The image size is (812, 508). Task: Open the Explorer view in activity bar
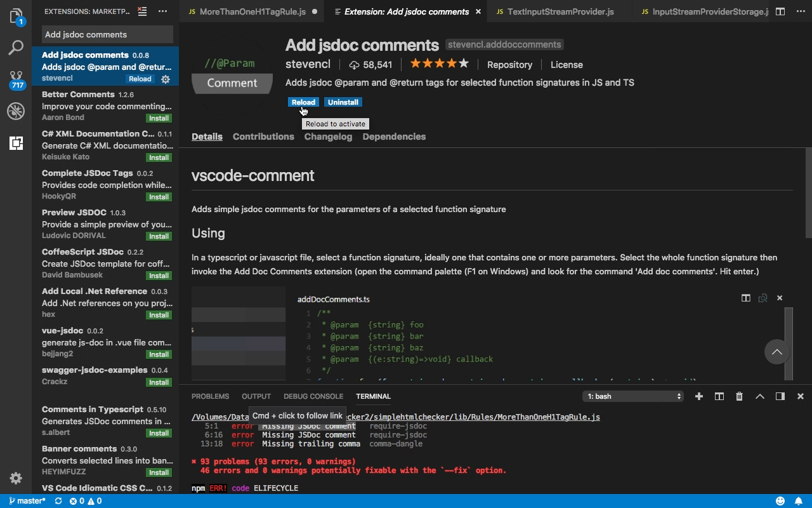pos(16,16)
